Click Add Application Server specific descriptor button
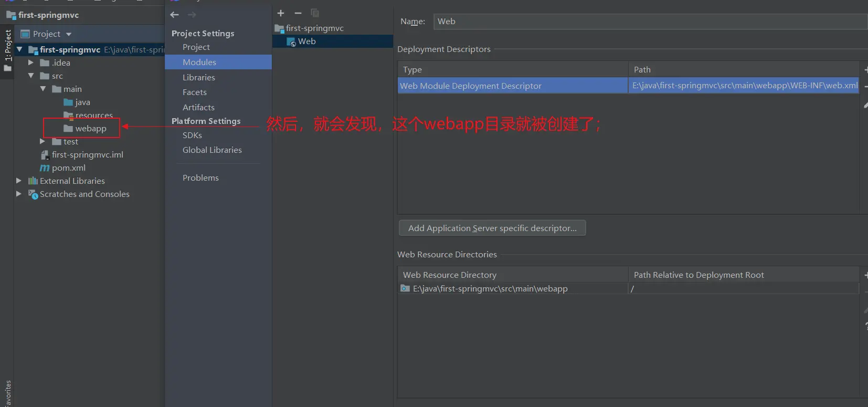This screenshot has width=868, height=407. (x=492, y=228)
